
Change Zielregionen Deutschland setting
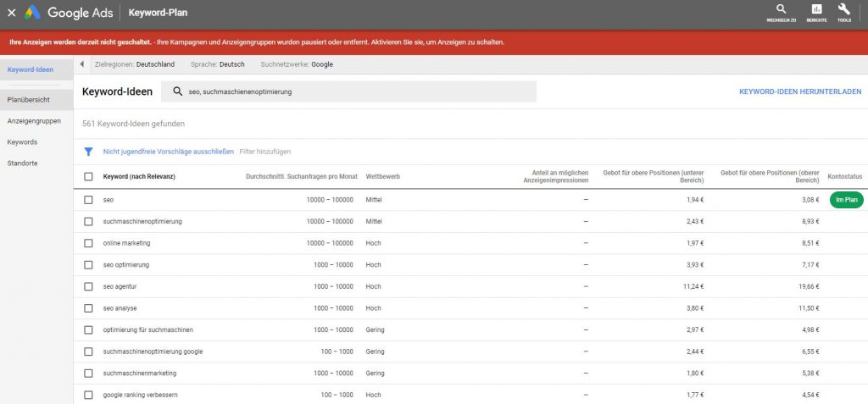[135, 64]
